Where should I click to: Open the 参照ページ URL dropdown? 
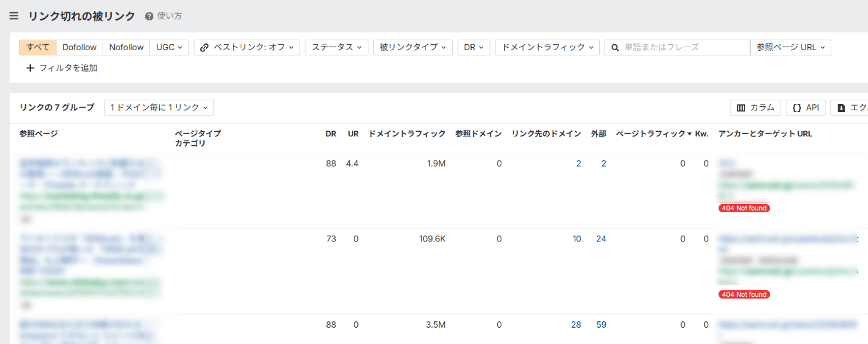click(x=791, y=47)
